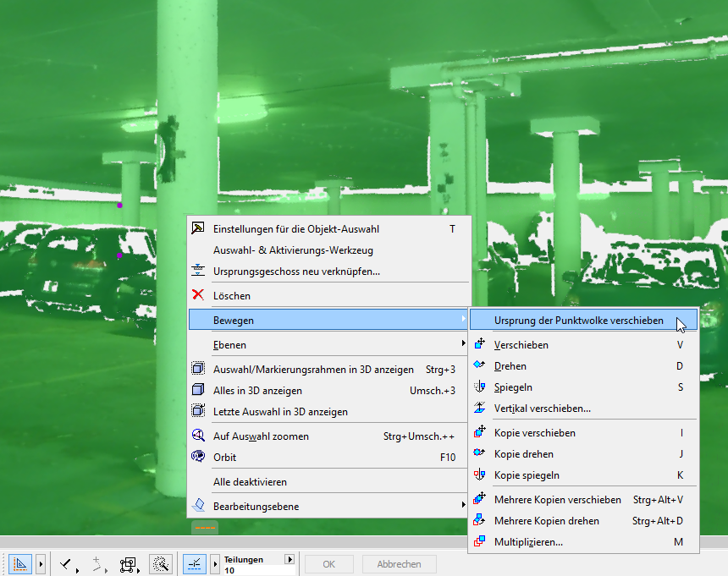Click the Vertikal verschieben icon

pyautogui.click(x=480, y=408)
